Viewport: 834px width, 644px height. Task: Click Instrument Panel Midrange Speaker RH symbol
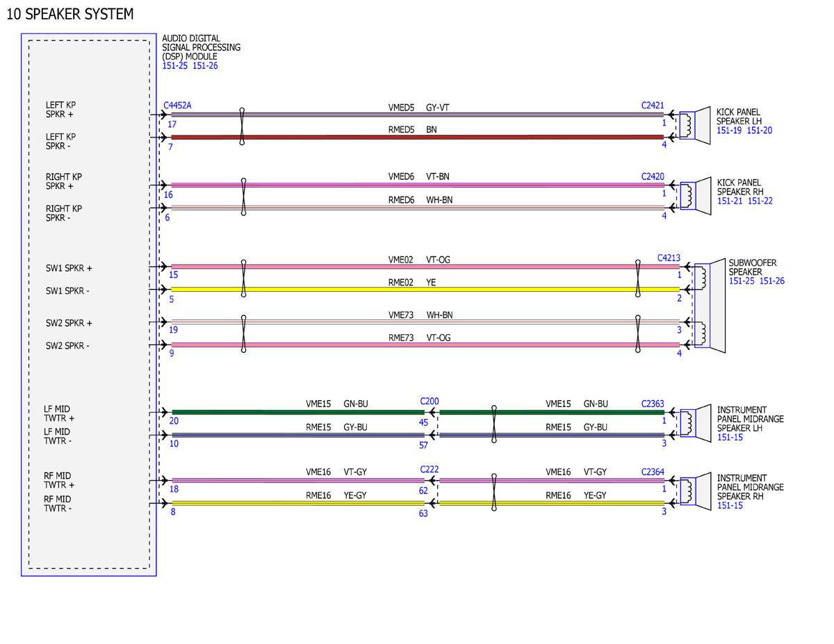click(695, 491)
